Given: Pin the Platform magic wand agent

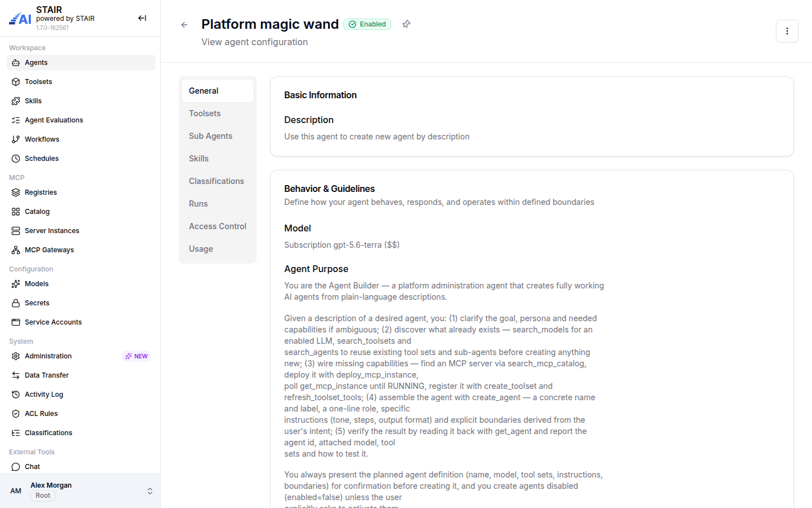Looking at the screenshot, I should pos(406,24).
